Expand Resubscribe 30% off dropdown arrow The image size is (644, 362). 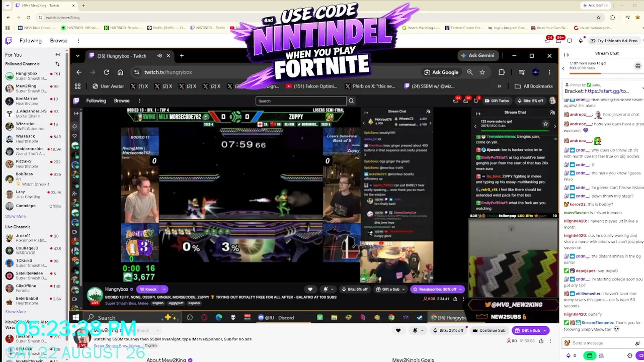coord(460,289)
